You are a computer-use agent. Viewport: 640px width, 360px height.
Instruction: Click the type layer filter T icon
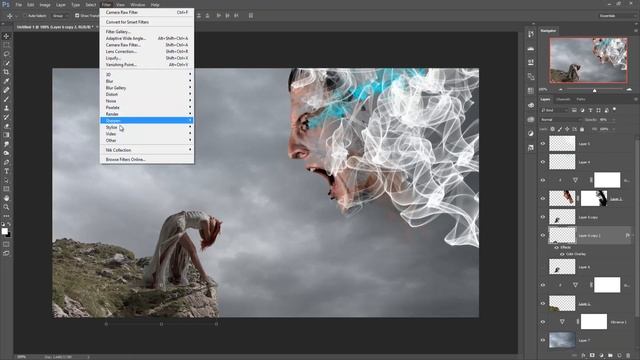click(x=590, y=110)
